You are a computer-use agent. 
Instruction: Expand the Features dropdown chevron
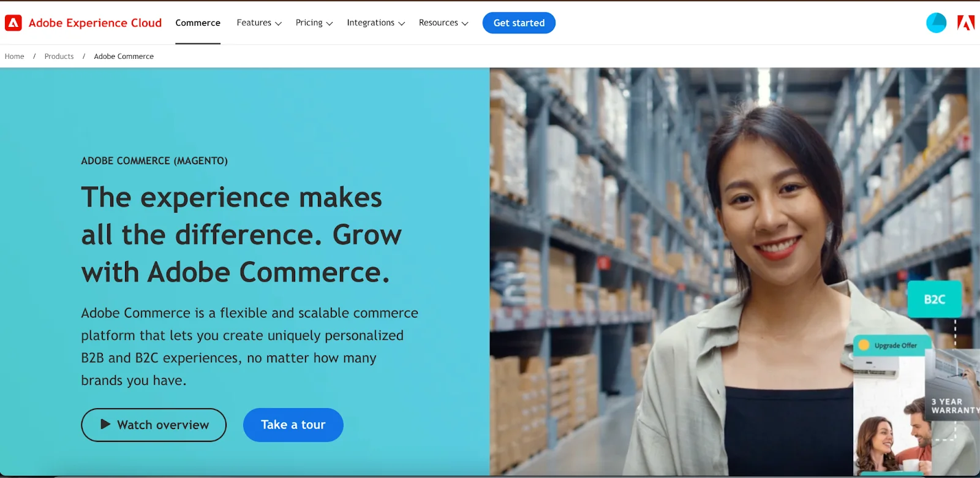coord(279,23)
